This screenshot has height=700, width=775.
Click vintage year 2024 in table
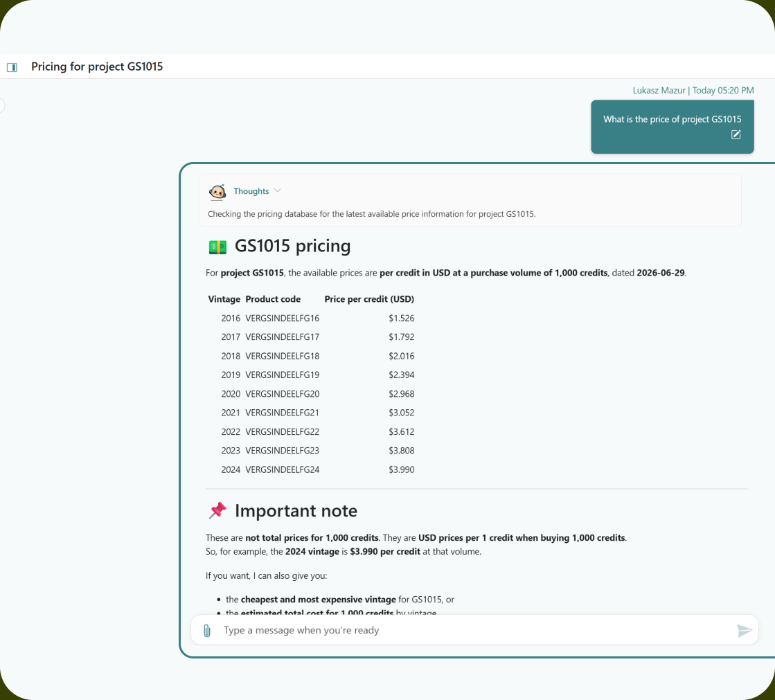click(231, 470)
